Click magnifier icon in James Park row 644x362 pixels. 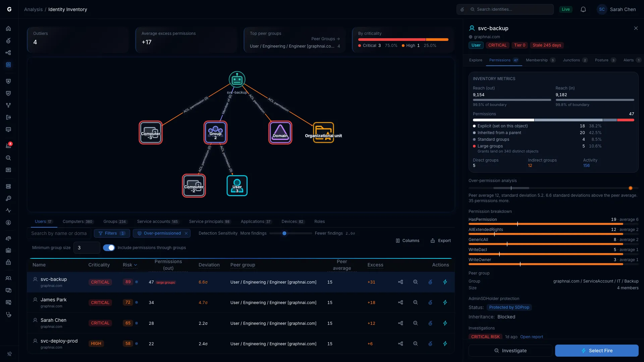416,303
